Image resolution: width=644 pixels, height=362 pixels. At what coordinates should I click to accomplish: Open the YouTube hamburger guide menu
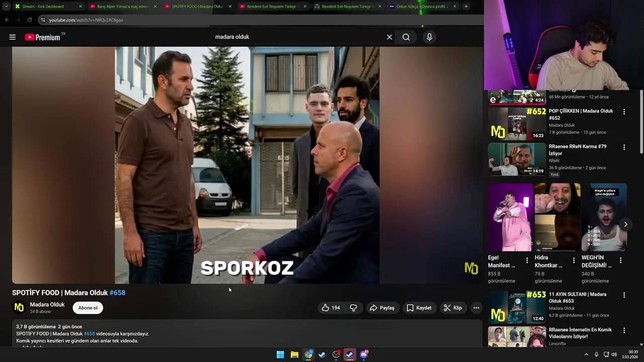click(13, 37)
